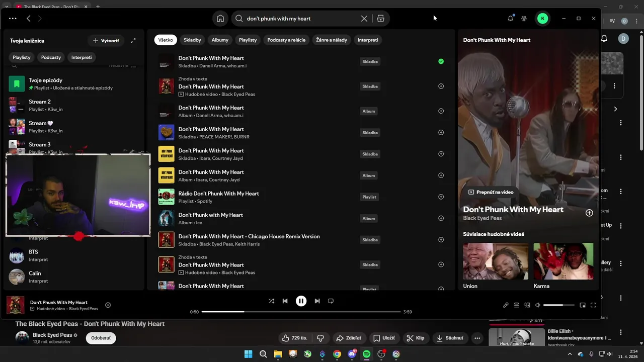Filter library by Podcasty chip
The width and height of the screenshot is (644, 362).
click(51, 58)
